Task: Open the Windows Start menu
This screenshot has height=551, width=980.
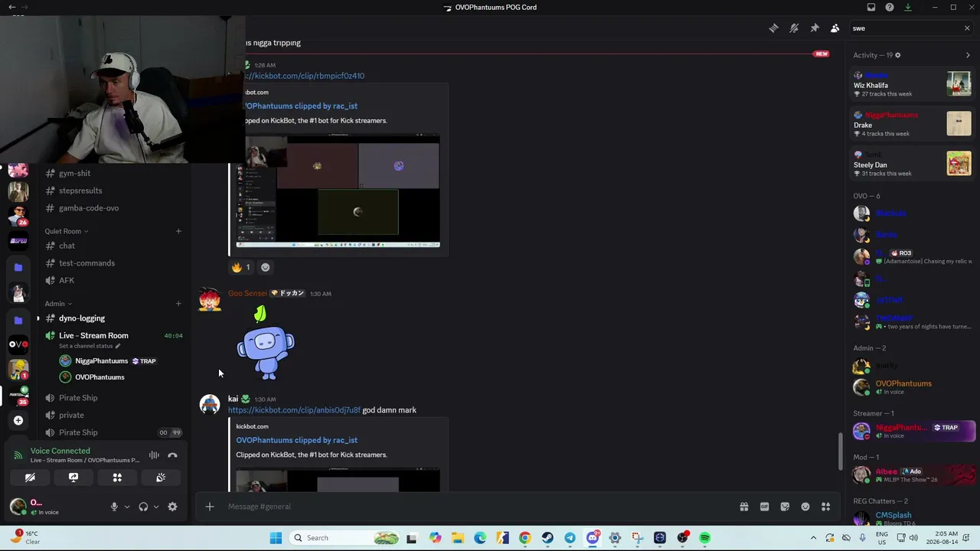Action: tap(276, 538)
